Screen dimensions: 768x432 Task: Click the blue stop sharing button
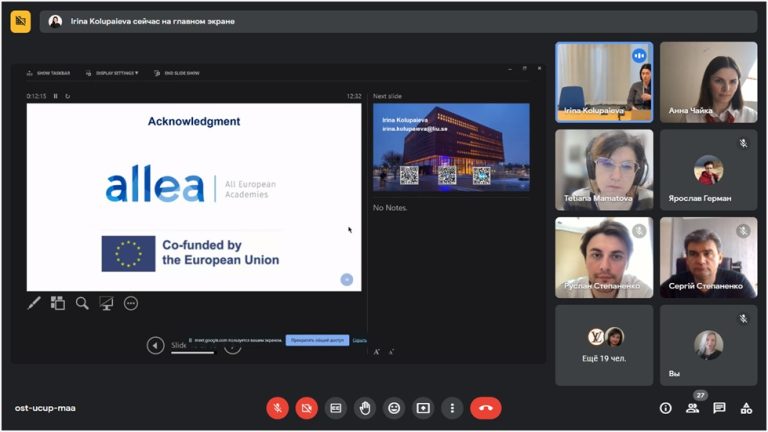317,340
